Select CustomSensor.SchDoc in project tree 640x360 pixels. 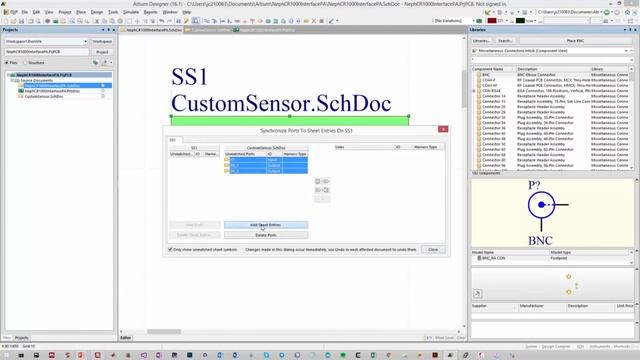[x=44, y=96]
